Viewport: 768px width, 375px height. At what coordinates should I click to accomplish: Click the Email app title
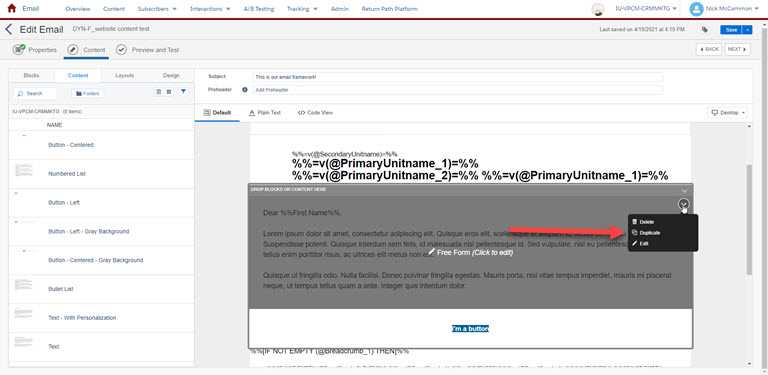[x=31, y=8]
